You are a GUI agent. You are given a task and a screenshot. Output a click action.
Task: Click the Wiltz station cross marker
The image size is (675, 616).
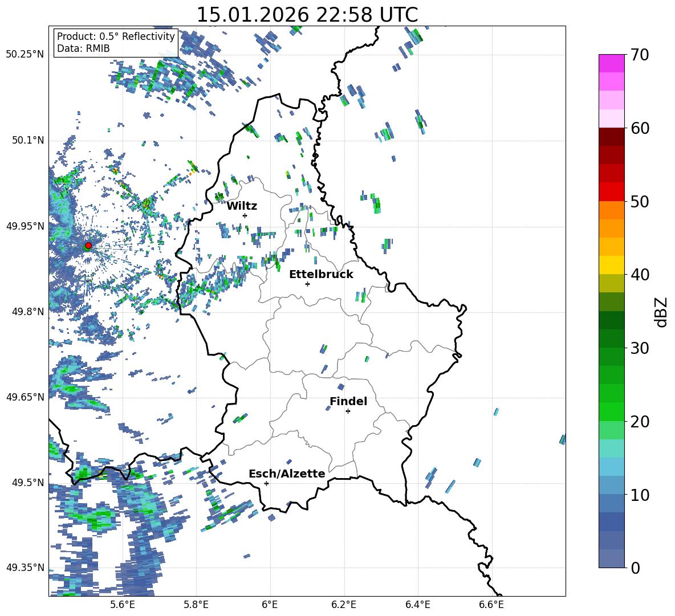click(x=245, y=215)
